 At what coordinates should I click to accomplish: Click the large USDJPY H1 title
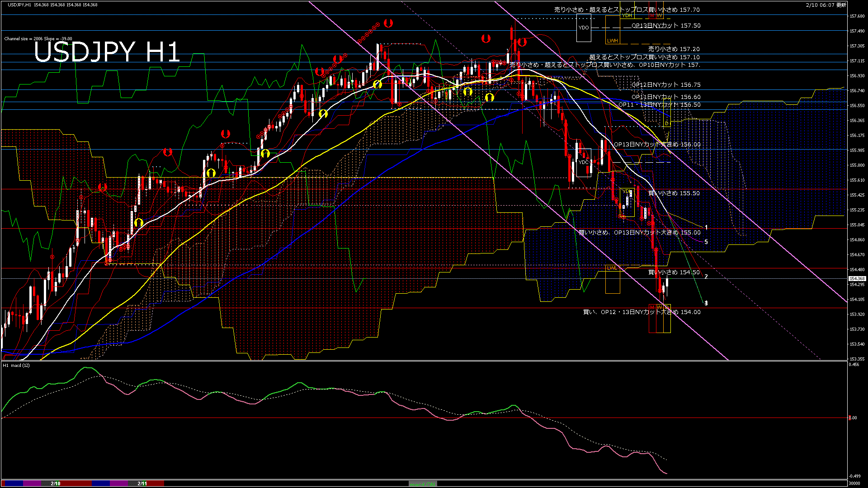coord(107,52)
